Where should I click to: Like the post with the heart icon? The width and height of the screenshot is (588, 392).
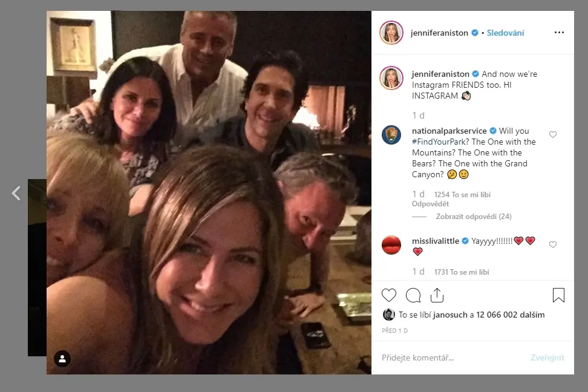[389, 295]
